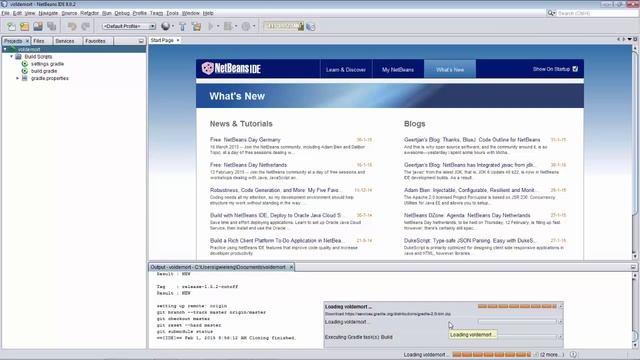This screenshot has height=360, width=640.
Task: Minimize the Projects panel group
Action: coord(141,41)
